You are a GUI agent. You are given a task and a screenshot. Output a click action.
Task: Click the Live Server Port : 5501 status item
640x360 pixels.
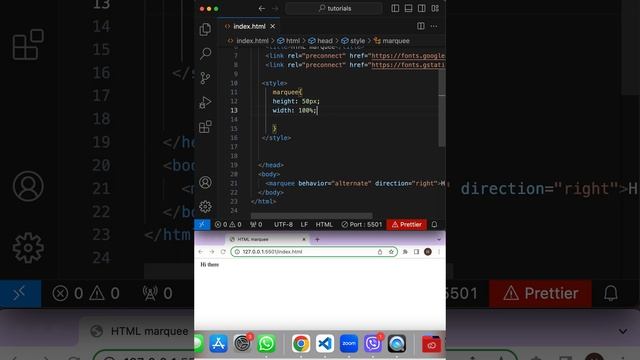362,224
